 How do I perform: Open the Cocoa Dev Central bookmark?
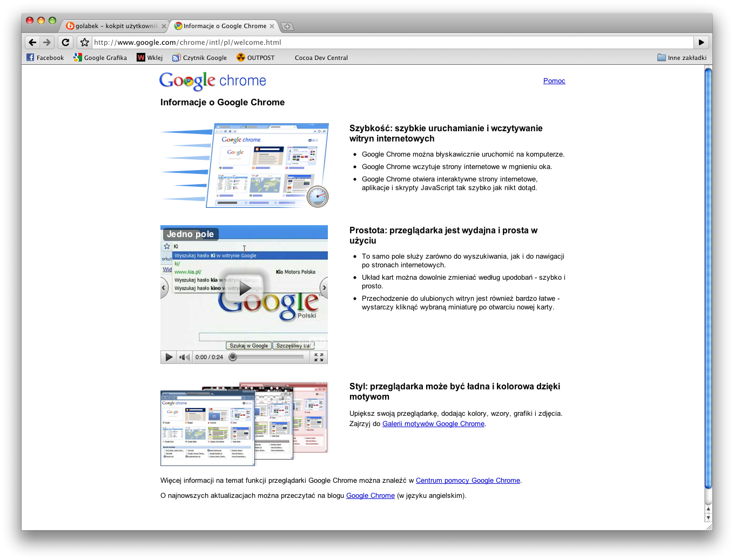(321, 57)
